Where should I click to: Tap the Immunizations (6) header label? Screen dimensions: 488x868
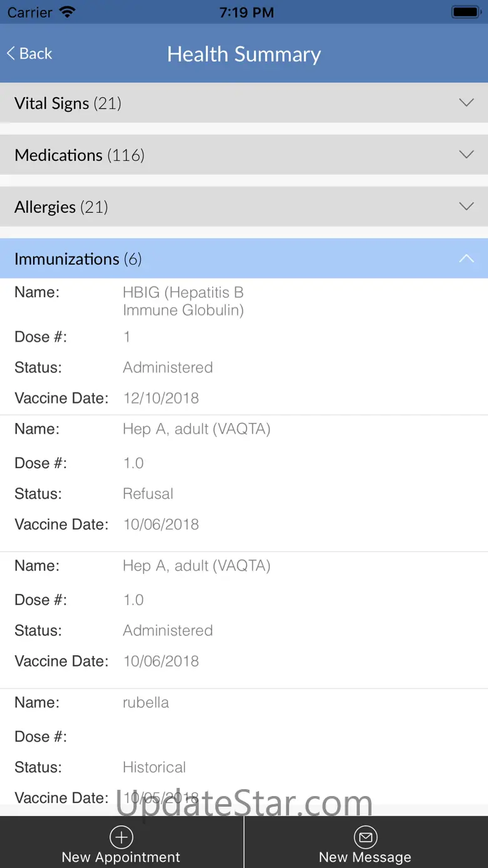point(78,259)
